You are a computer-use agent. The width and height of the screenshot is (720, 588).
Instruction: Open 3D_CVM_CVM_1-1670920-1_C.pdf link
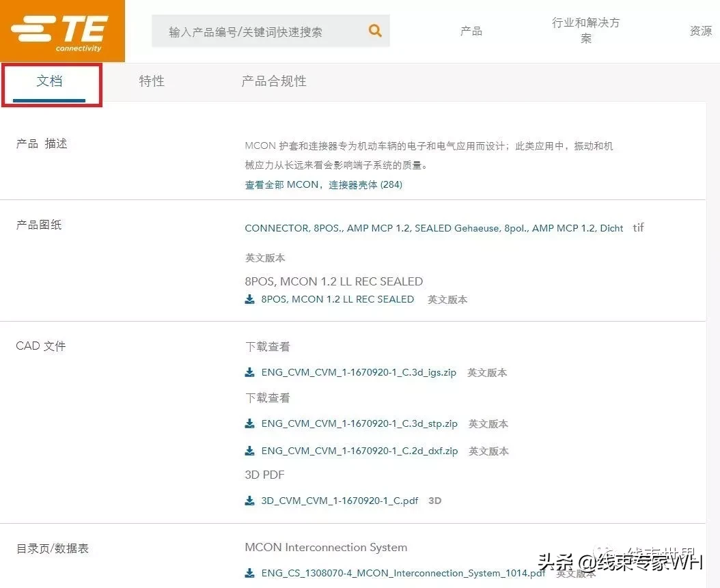point(340,501)
